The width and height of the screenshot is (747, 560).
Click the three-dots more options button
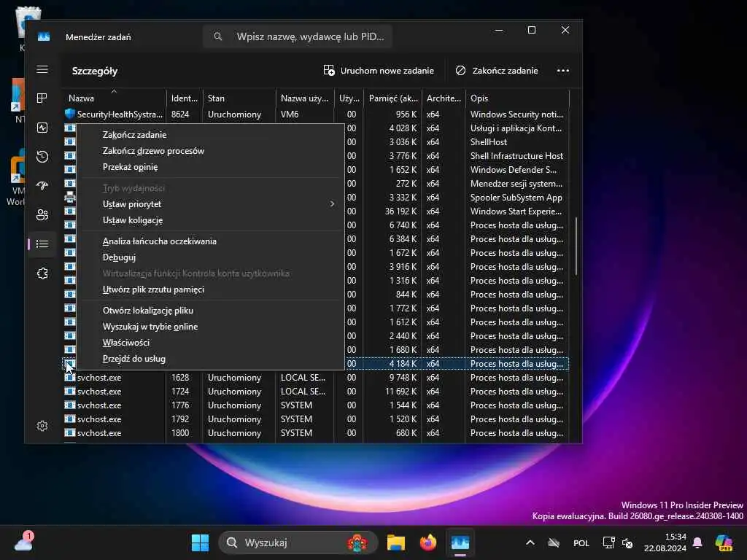point(563,71)
